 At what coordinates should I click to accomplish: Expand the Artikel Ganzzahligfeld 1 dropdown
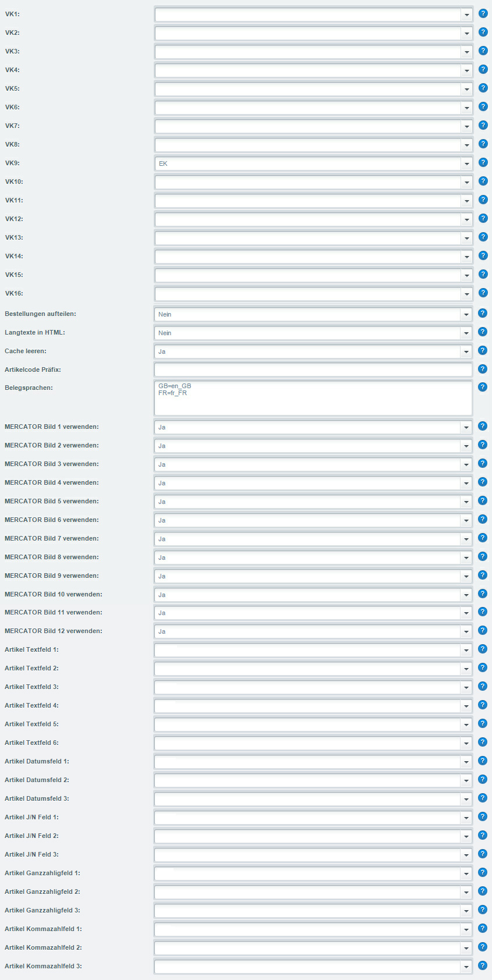pyautogui.click(x=314, y=874)
